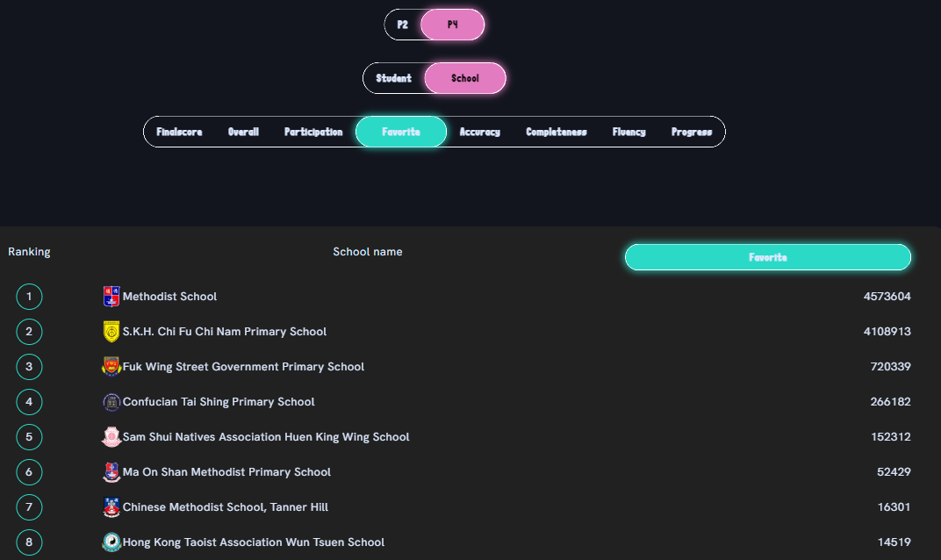The width and height of the screenshot is (941, 560).
Task: Switch to the Overall tab
Action: coord(244,132)
